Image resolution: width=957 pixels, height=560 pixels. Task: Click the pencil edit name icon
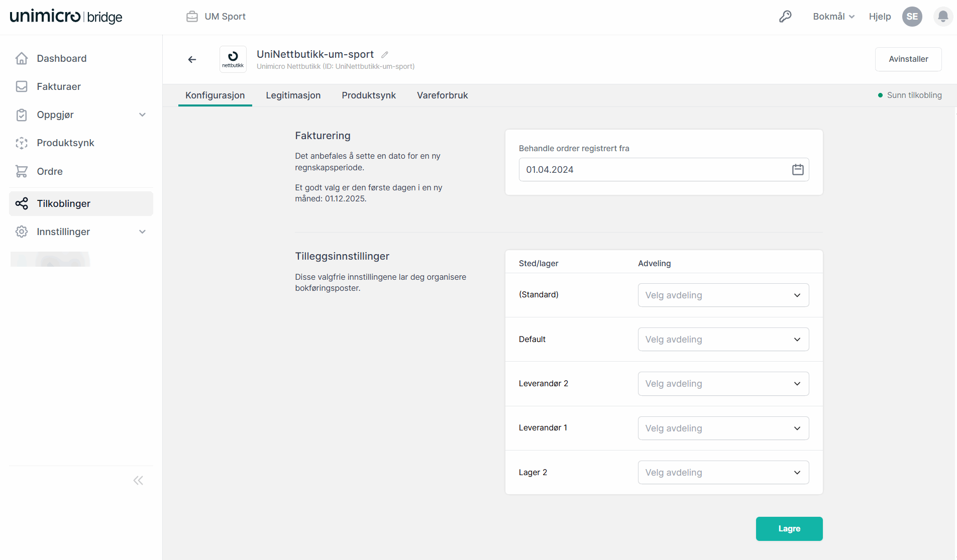point(385,55)
